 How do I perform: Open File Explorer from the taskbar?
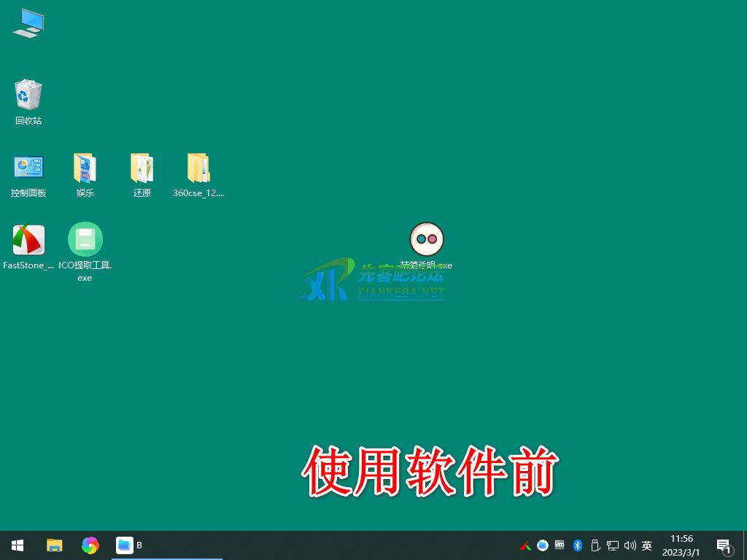pyautogui.click(x=55, y=545)
